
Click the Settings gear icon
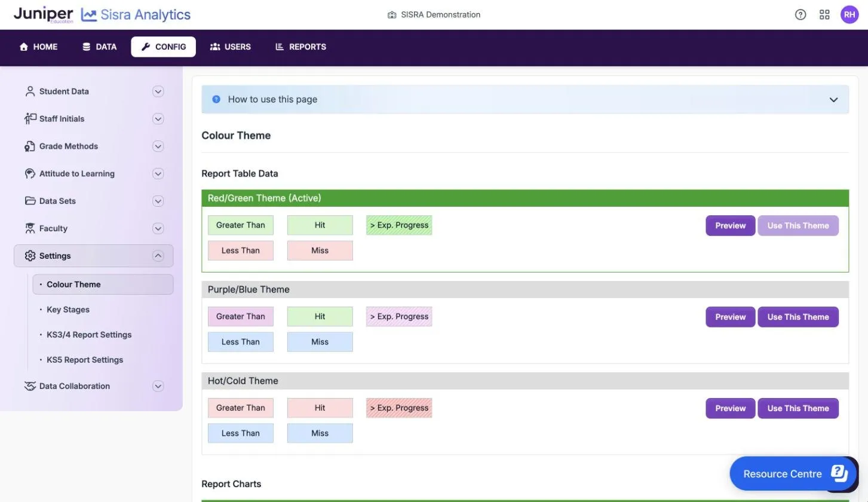pyautogui.click(x=30, y=256)
